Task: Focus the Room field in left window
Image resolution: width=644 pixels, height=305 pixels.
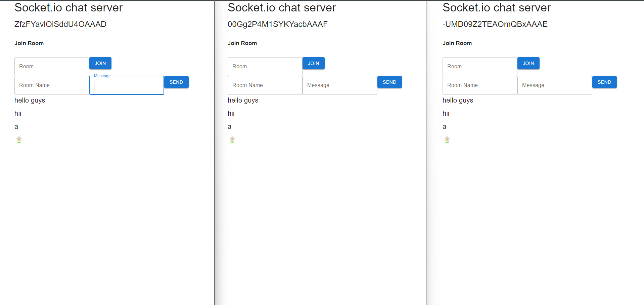Action: [x=52, y=67]
